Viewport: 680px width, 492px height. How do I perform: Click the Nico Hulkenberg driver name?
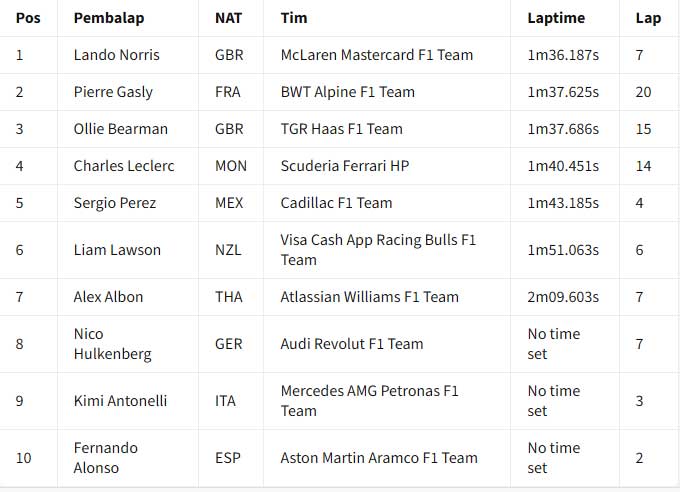113,344
